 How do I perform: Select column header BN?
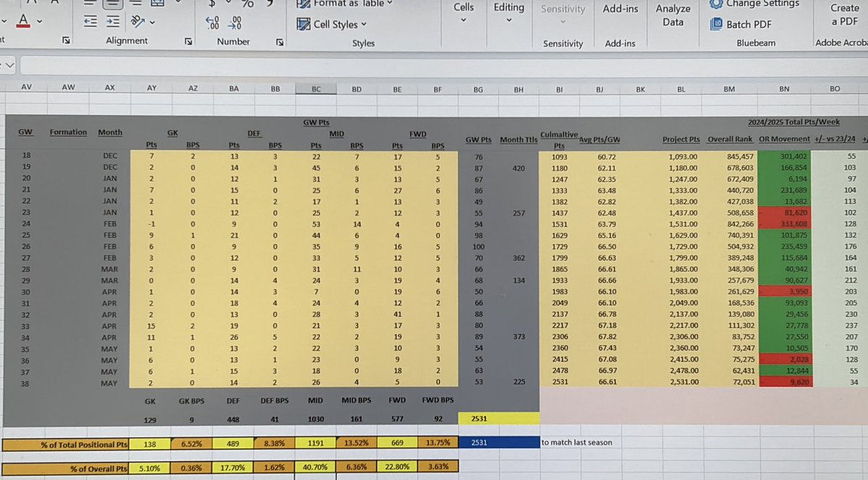point(784,88)
